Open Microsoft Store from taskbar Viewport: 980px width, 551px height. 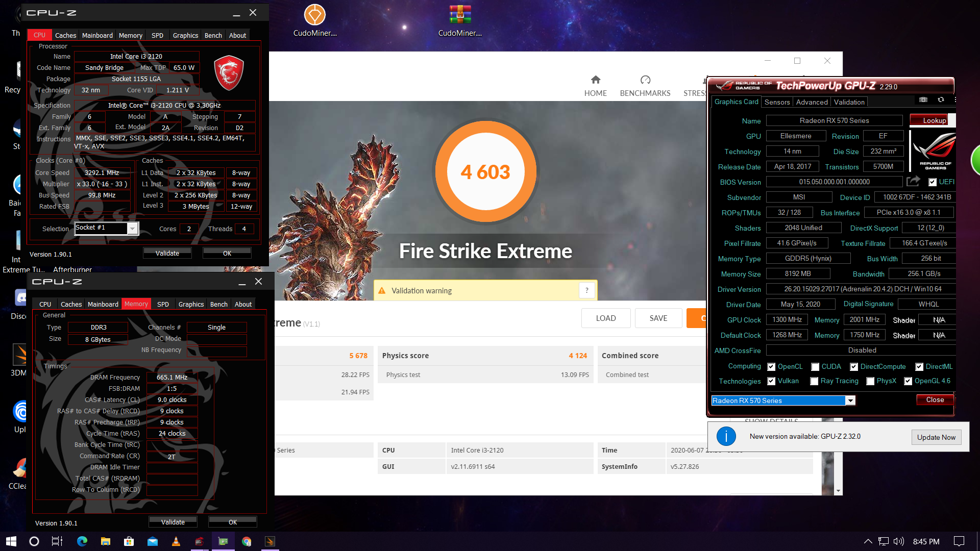point(129,541)
